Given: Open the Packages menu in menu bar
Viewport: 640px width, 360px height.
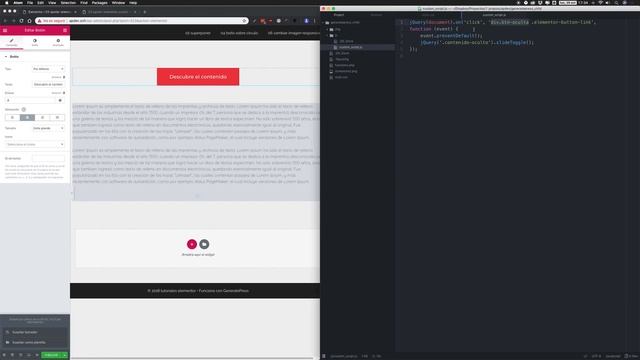Looking at the screenshot, I should tap(99, 3).
